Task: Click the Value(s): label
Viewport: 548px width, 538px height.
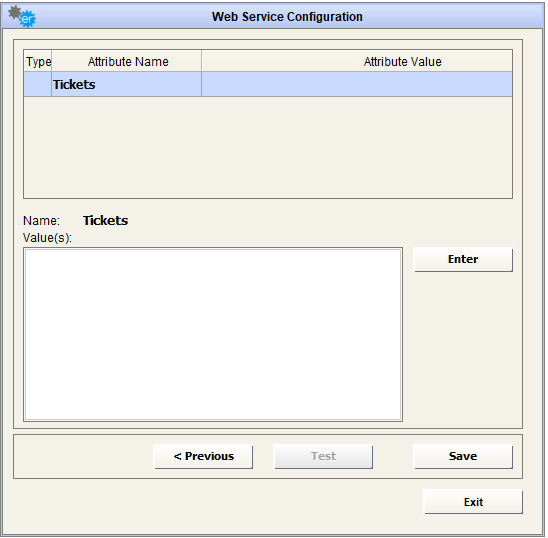Action: point(47,238)
